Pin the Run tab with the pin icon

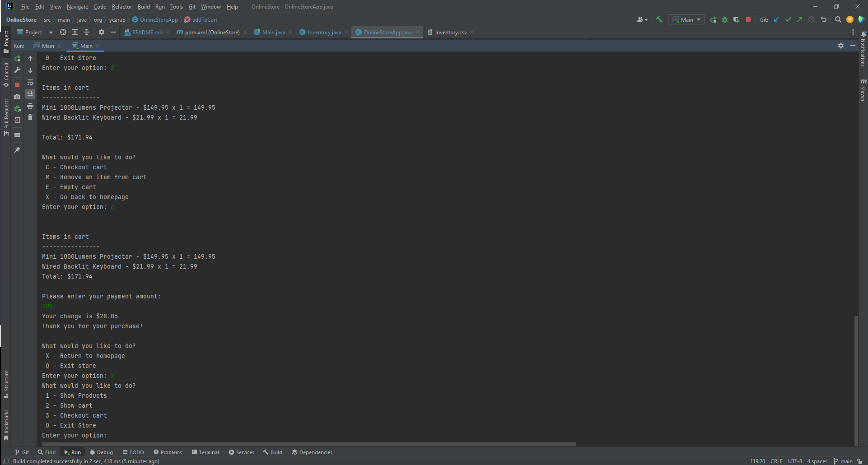17,150
